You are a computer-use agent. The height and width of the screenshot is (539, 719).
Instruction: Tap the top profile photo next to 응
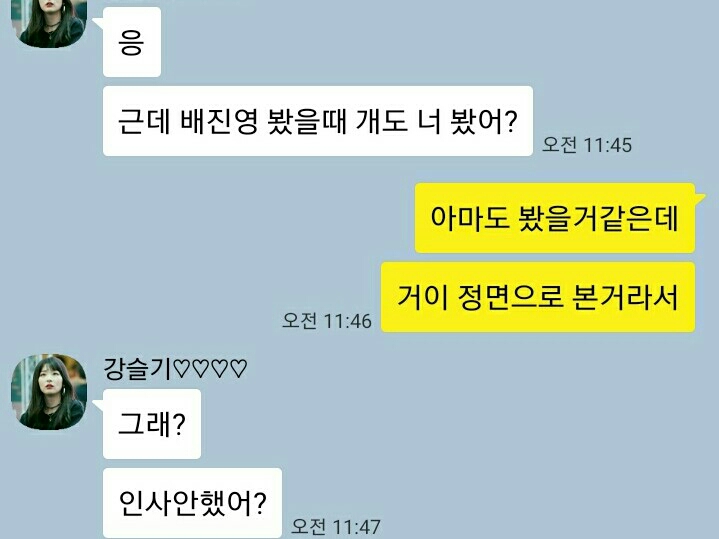coord(49,23)
